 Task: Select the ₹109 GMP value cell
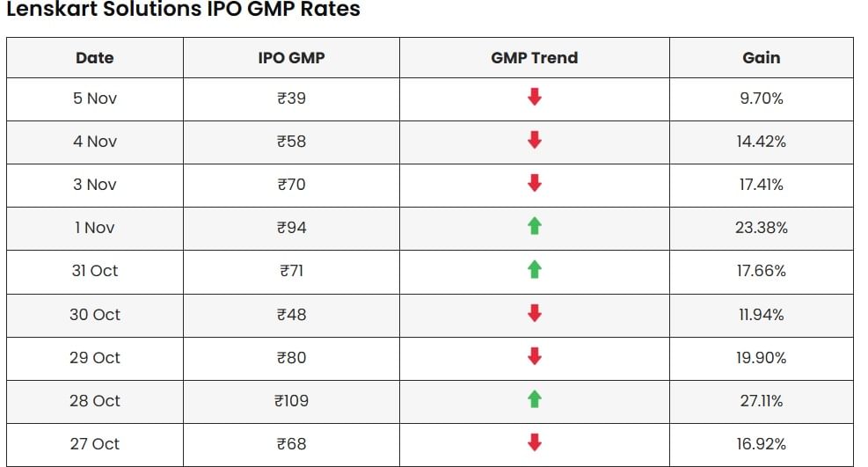pyautogui.click(x=291, y=400)
